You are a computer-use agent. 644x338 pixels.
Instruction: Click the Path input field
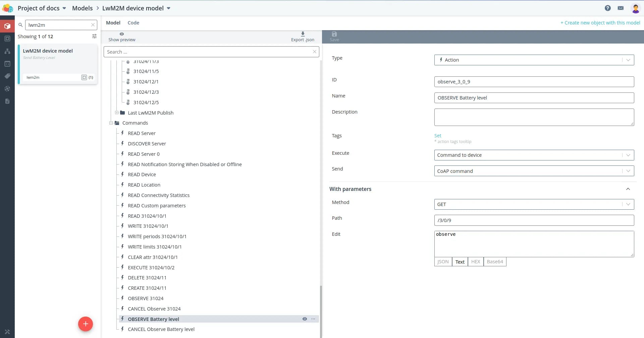tap(534, 220)
